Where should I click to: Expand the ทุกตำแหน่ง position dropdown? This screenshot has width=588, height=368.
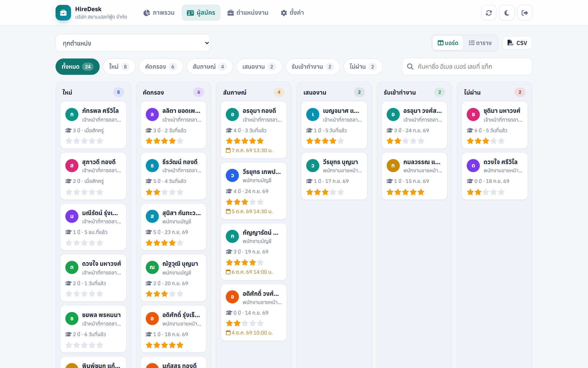(x=133, y=43)
